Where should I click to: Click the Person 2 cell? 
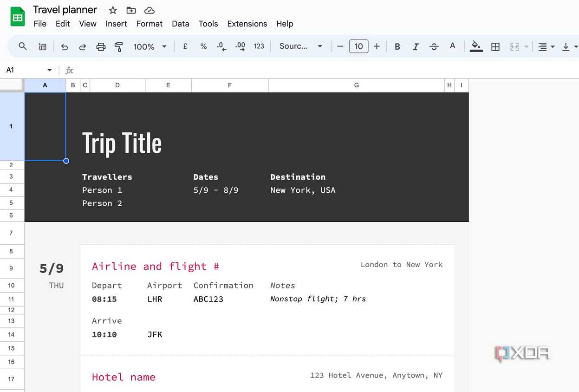point(102,203)
